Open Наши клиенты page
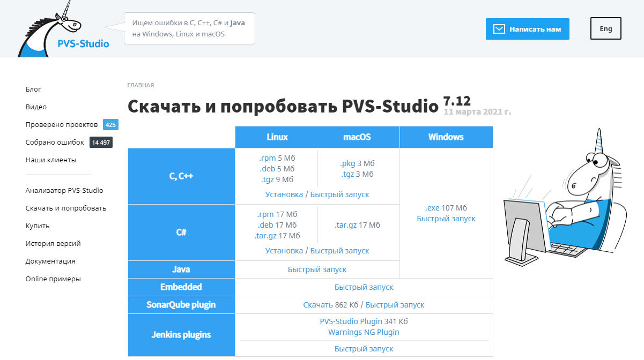This screenshot has height=360, width=644. tap(51, 160)
